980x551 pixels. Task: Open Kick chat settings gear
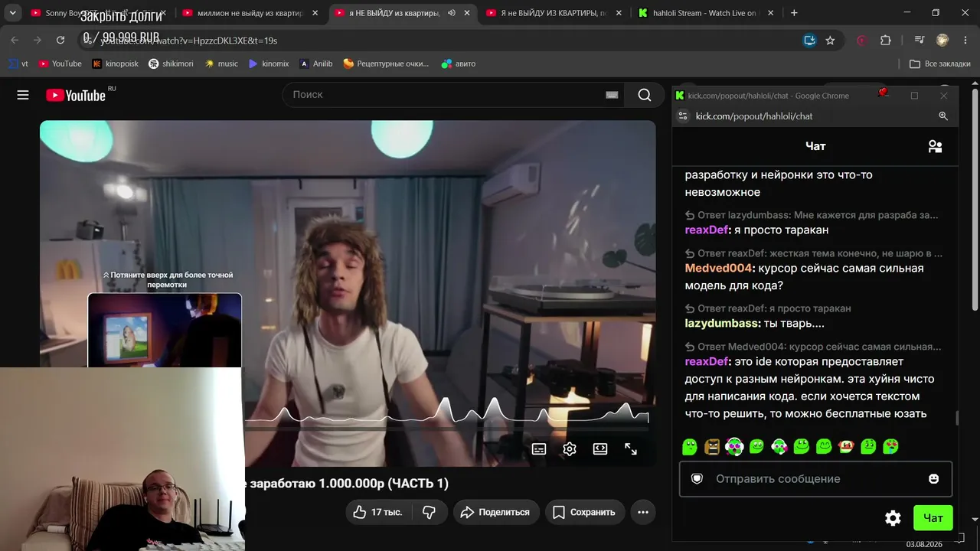click(x=893, y=518)
